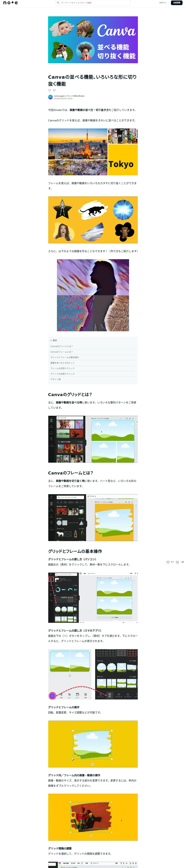Focus the keyword and creator search field

pyautogui.click(x=93, y=3)
